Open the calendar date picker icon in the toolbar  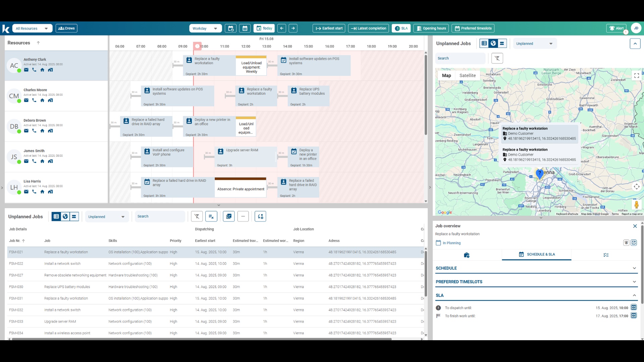pyautogui.click(x=245, y=28)
